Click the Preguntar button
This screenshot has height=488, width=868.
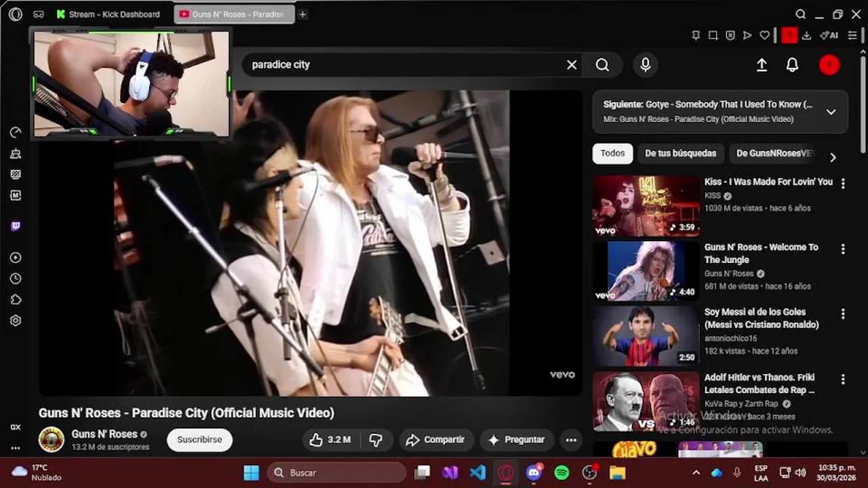click(x=517, y=440)
